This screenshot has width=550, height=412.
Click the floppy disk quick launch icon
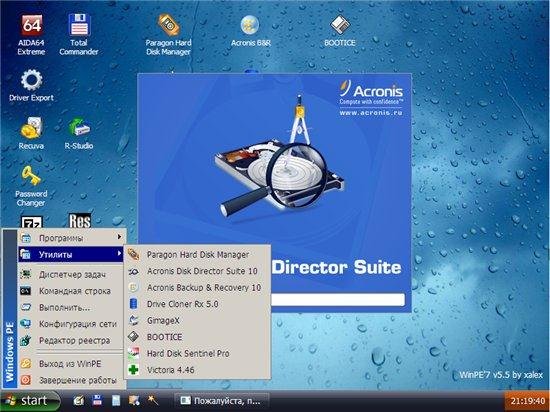pyautogui.click(x=97, y=400)
